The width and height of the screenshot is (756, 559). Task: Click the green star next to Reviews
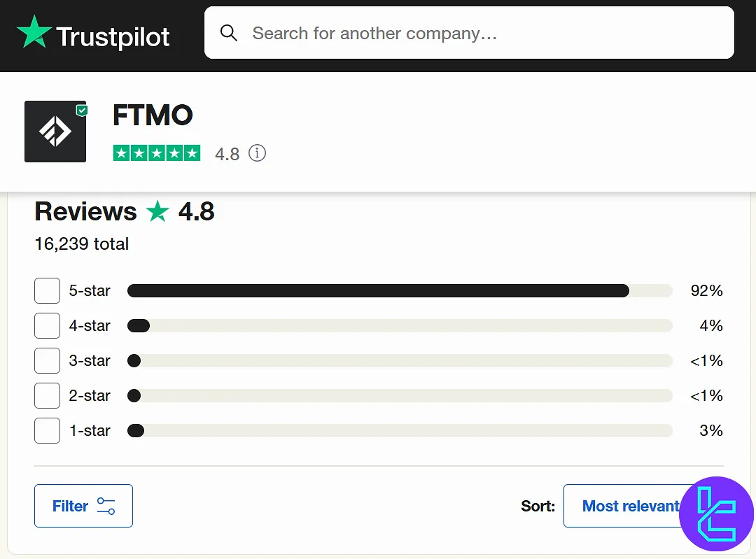157,212
